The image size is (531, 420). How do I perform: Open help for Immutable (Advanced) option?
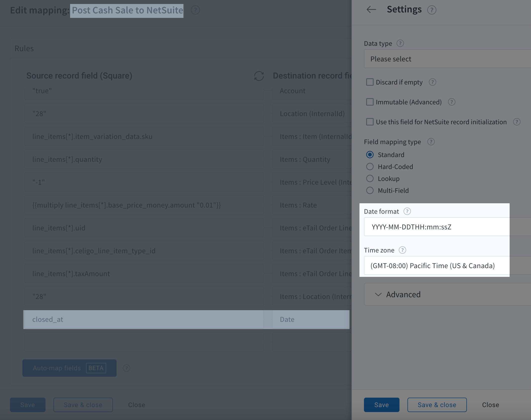click(x=451, y=102)
